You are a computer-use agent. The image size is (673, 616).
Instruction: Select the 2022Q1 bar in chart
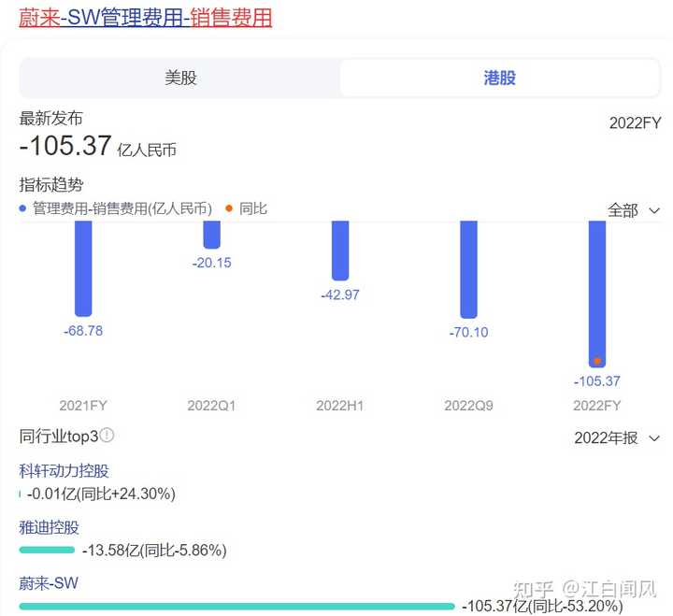click(x=211, y=235)
